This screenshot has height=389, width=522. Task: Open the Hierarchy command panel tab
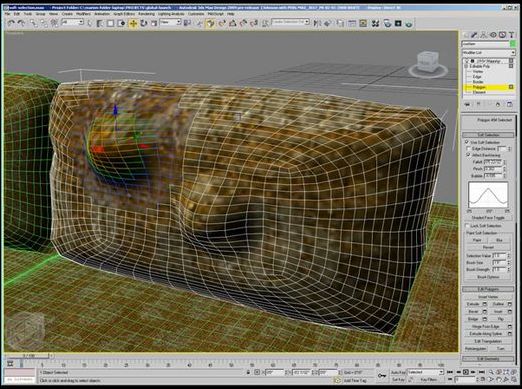click(484, 35)
